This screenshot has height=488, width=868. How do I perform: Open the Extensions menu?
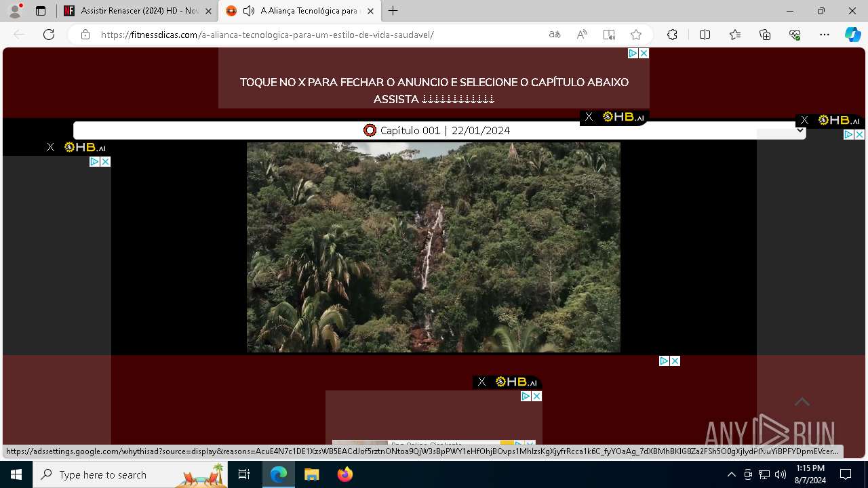click(x=672, y=35)
